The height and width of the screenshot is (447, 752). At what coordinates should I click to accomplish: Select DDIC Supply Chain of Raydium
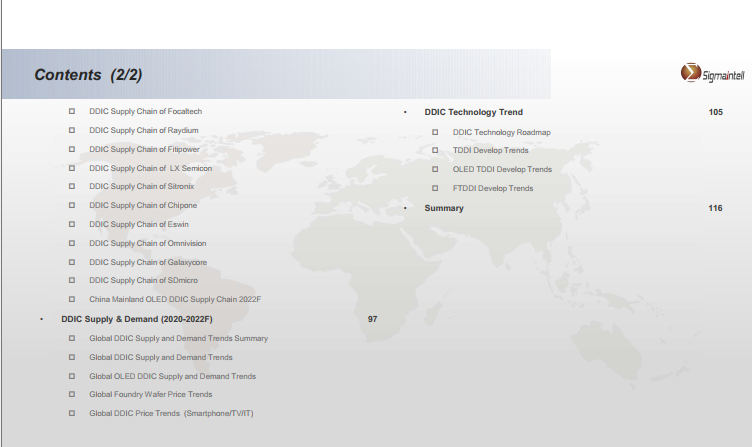pos(143,130)
